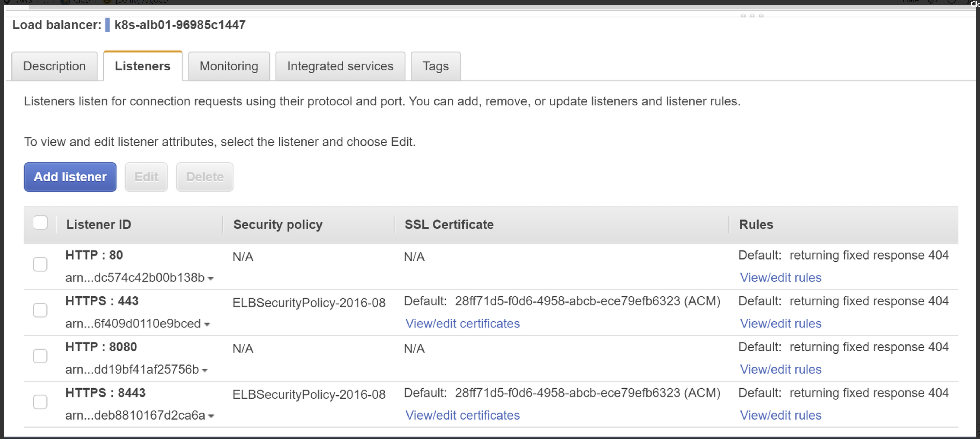Click the blue swatch beside load balancer name
The height and width of the screenshot is (439, 980).
(108, 25)
